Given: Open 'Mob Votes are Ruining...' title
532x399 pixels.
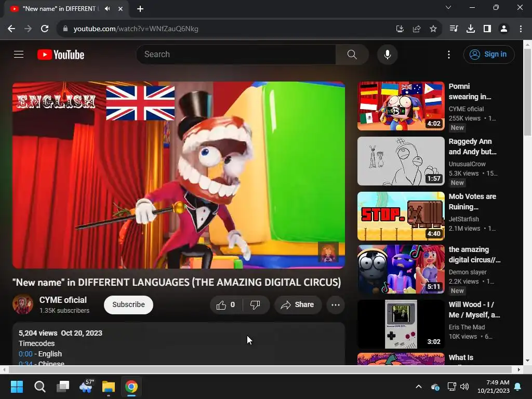Looking at the screenshot, I should click(472, 202).
